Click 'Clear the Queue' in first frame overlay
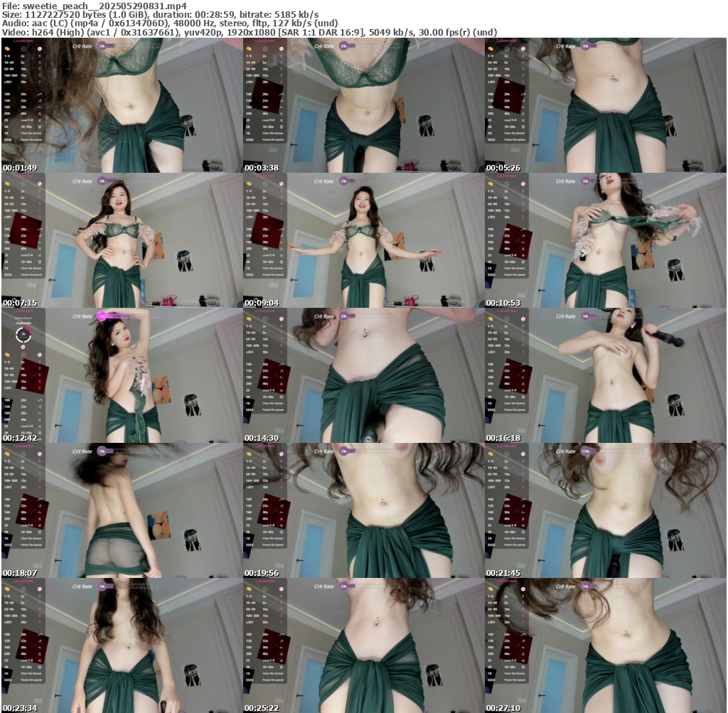 click(x=31, y=133)
